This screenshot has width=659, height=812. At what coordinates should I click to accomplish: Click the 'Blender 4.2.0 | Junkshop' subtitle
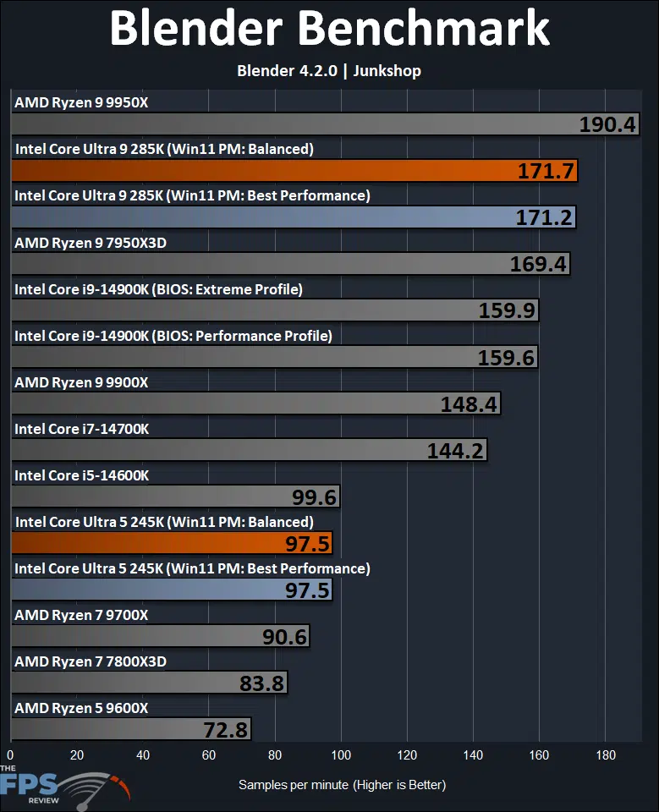(x=329, y=71)
